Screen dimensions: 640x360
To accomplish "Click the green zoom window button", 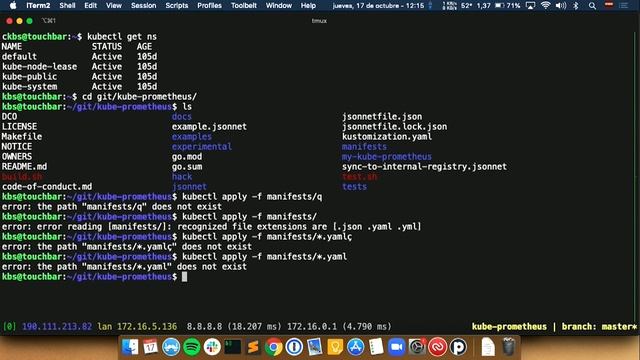I will click(29, 21).
